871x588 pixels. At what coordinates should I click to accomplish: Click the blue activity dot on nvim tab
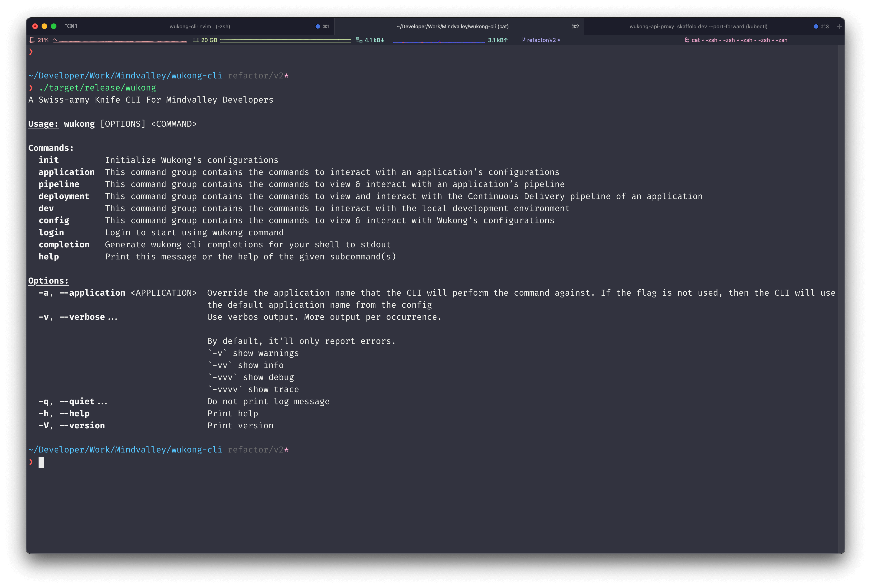(318, 27)
